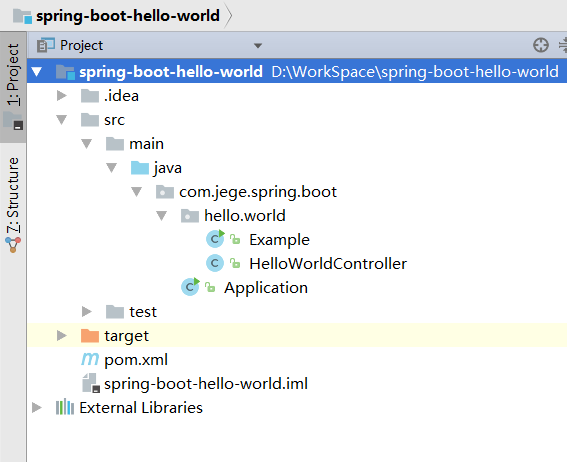This screenshot has width=567, height=462.
Task: Click the blue java source folder icon
Action: tap(140, 168)
